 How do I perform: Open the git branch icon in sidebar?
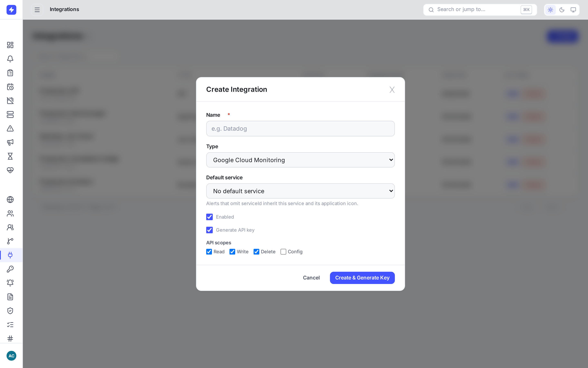pos(10,241)
